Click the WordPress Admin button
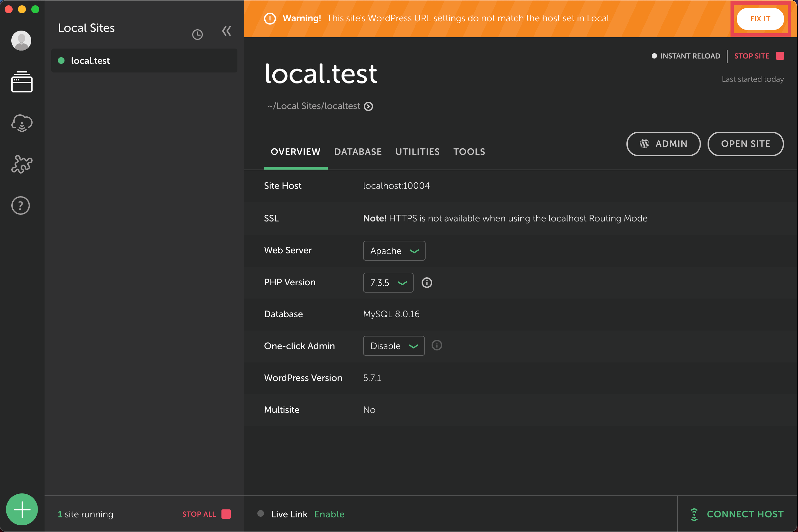Viewport: 798px width, 532px height. [x=663, y=144]
